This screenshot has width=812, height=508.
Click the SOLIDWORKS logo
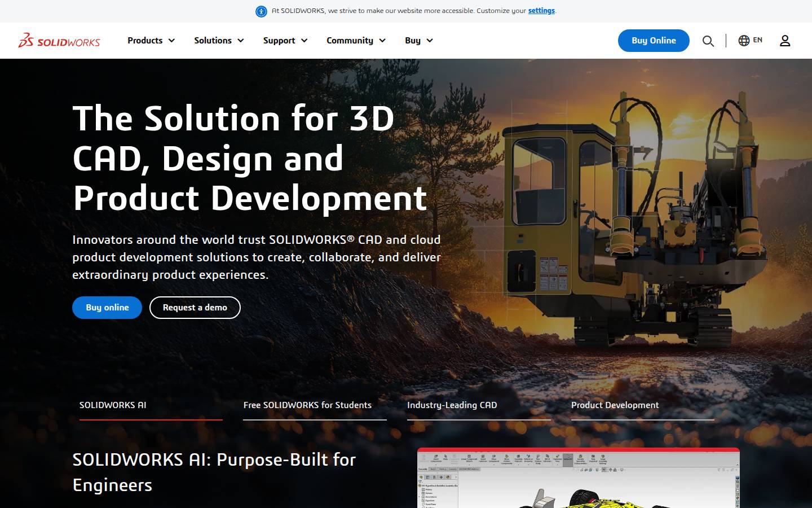tap(59, 41)
